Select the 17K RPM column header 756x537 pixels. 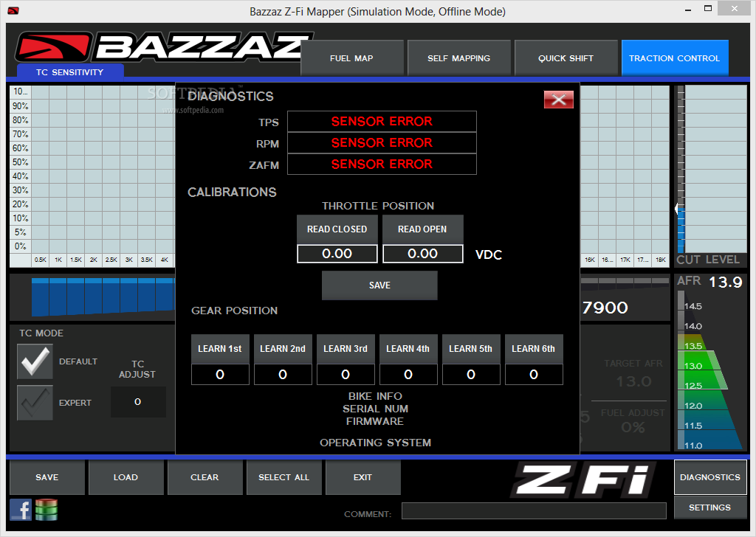625,260
